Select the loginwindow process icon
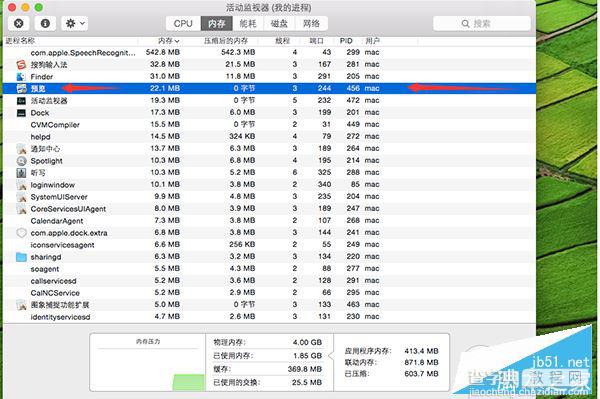 (x=21, y=185)
